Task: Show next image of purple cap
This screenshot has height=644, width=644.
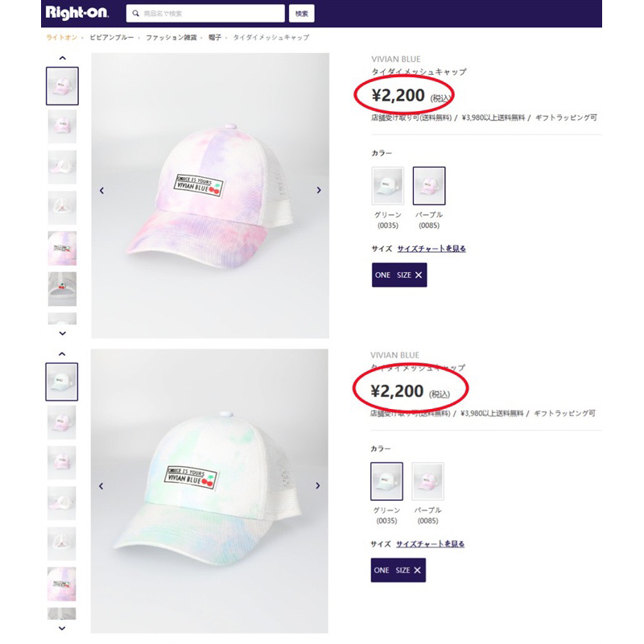Action: coord(319,191)
